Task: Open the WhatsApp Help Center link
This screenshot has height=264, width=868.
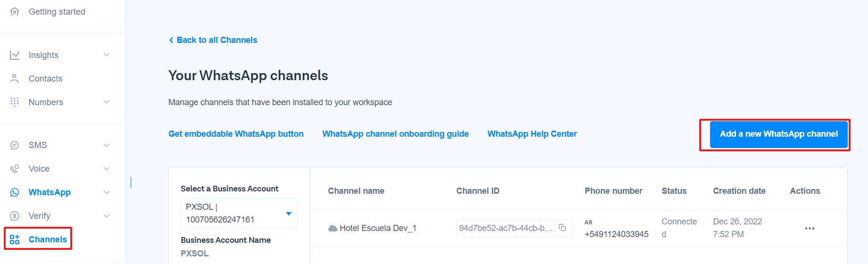Action: (532, 134)
